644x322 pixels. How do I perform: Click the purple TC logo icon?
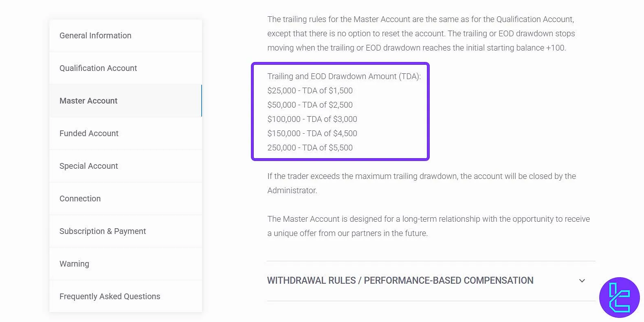(619, 298)
